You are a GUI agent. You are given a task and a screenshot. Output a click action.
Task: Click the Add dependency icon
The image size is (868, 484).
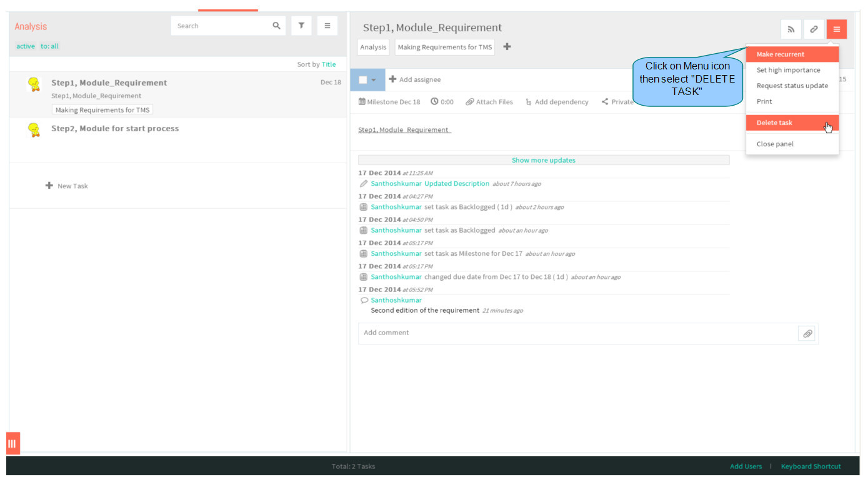(x=529, y=101)
